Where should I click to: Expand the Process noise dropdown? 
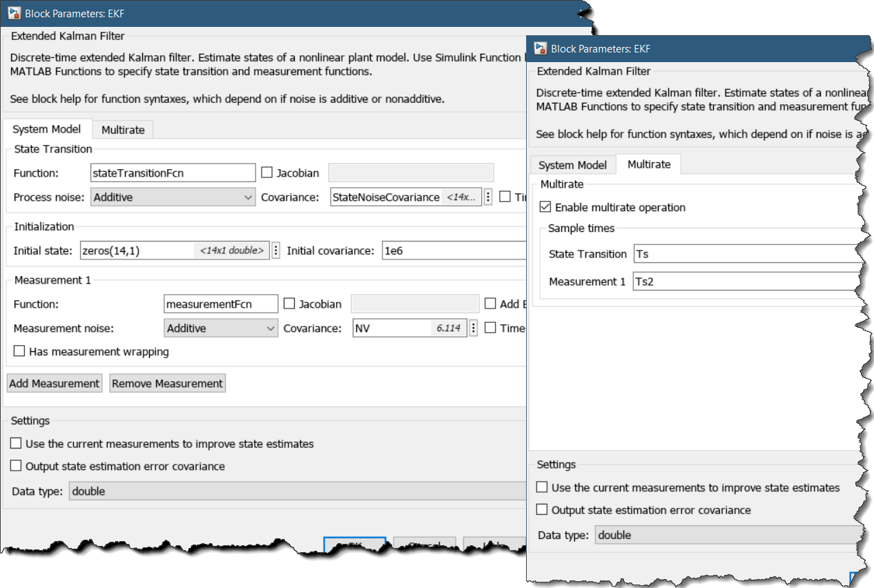[x=173, y=197]
